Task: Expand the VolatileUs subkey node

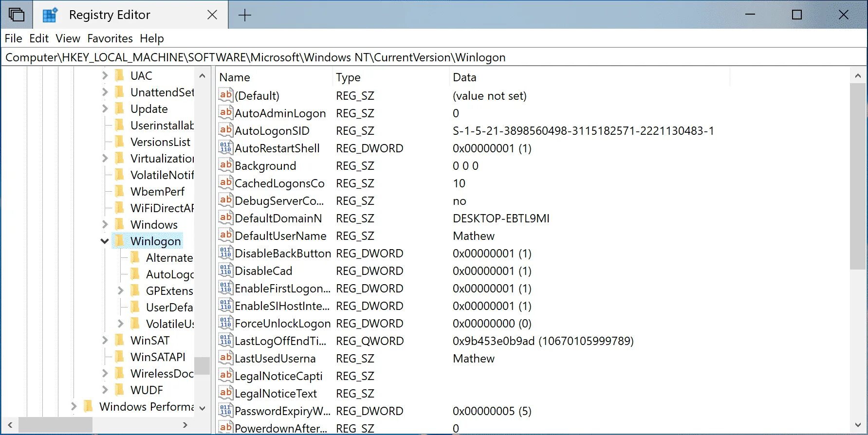Action: [120, 324]
